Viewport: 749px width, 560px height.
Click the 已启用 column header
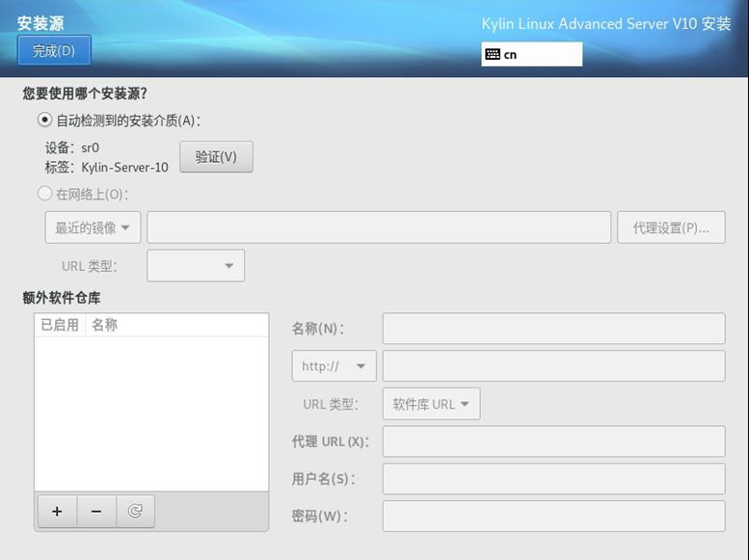point(60,325)
